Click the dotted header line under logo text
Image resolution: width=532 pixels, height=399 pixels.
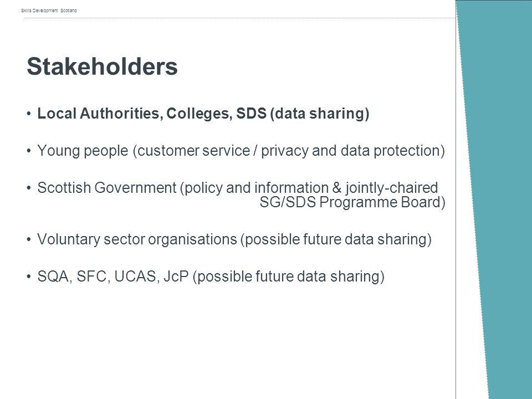coord(239,18)
